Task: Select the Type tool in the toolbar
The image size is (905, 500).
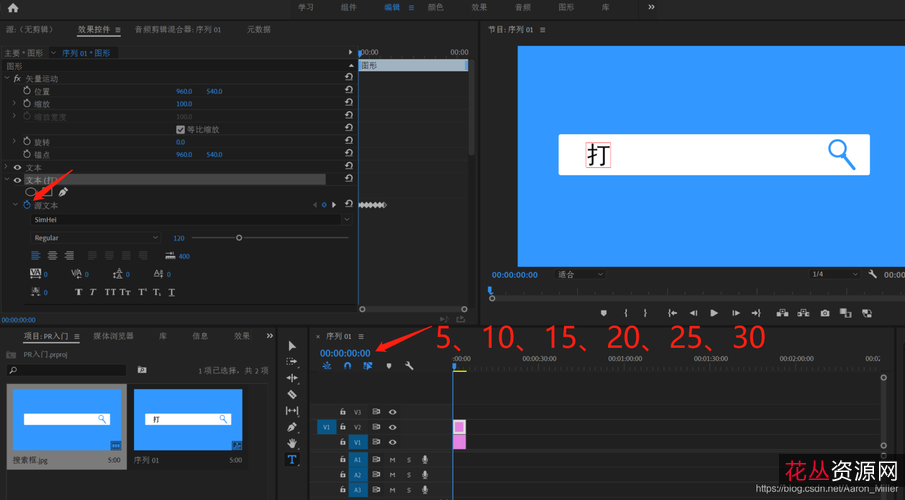Action: 292,459
